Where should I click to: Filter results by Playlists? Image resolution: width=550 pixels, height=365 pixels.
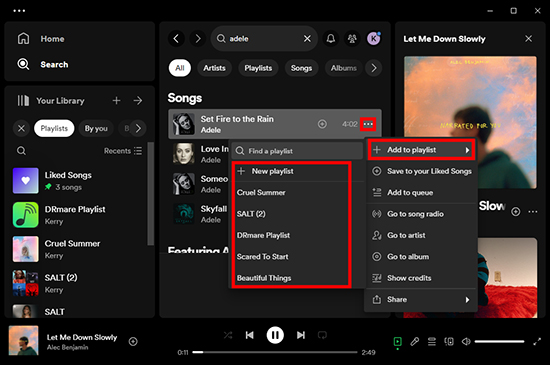point(258,68)
